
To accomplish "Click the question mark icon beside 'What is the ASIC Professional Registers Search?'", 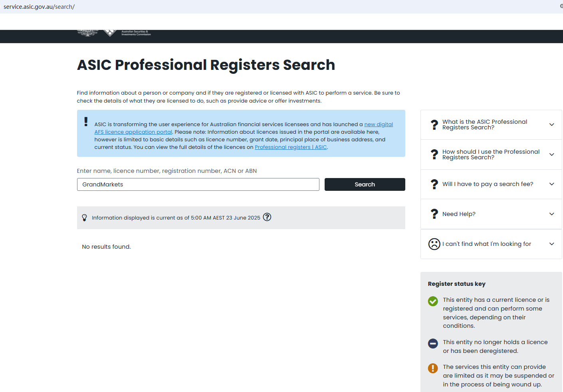I will [x=434, y=125].
